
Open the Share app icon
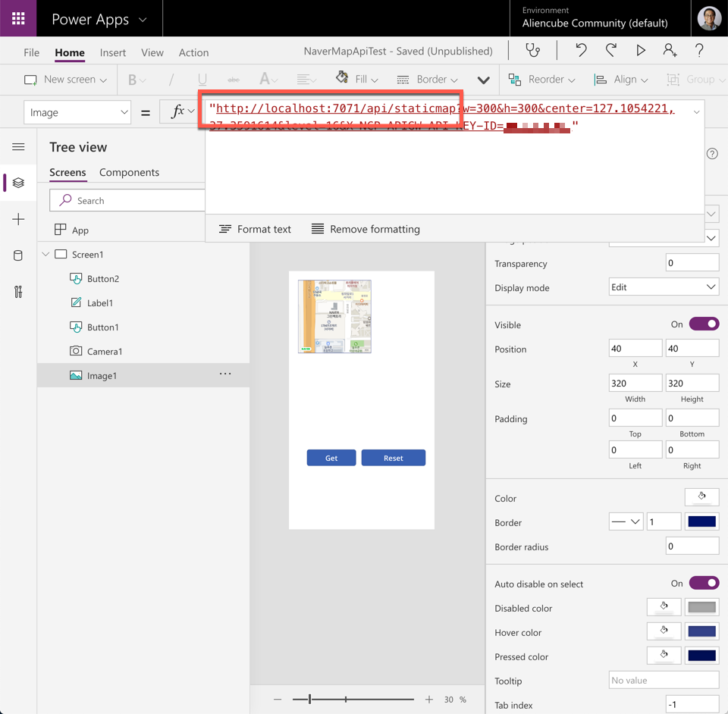click(x=670, y=50)
